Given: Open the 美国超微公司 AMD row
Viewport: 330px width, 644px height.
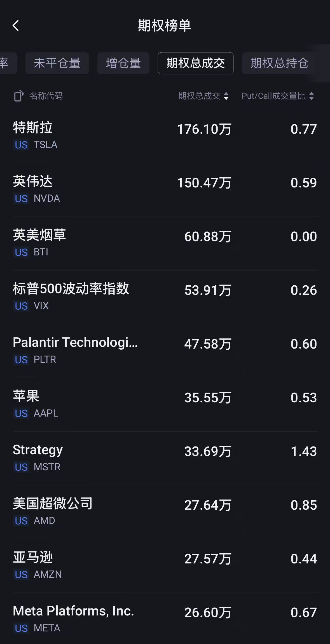Looking at the screenshot, I should [x=165, y=512].
